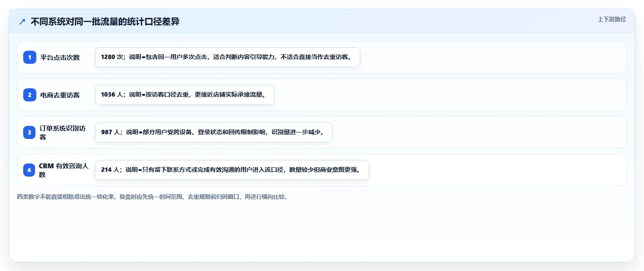Select the number 4 badge
The height and width of the screenshot is (271, 644).
[30, 170]
